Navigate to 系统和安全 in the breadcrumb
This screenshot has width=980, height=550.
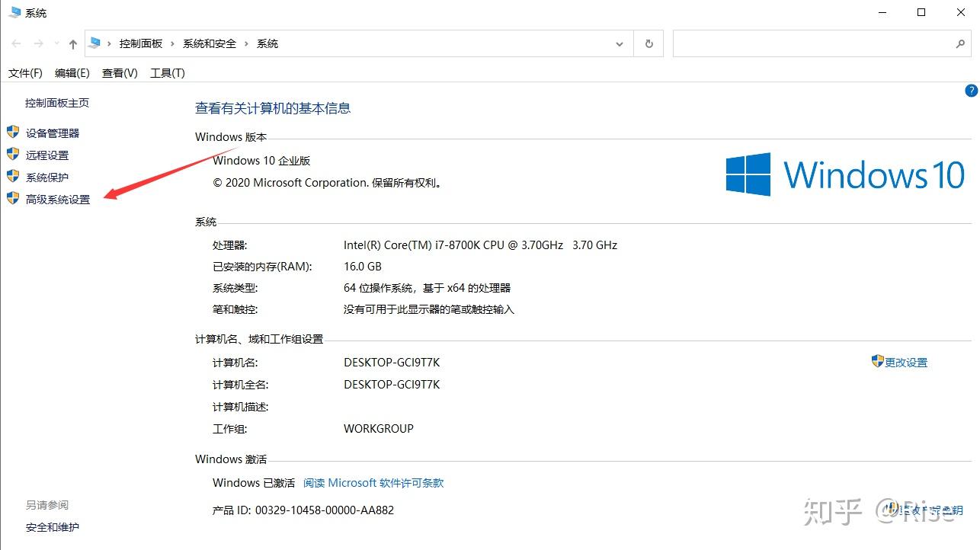(x=210, y=44)
